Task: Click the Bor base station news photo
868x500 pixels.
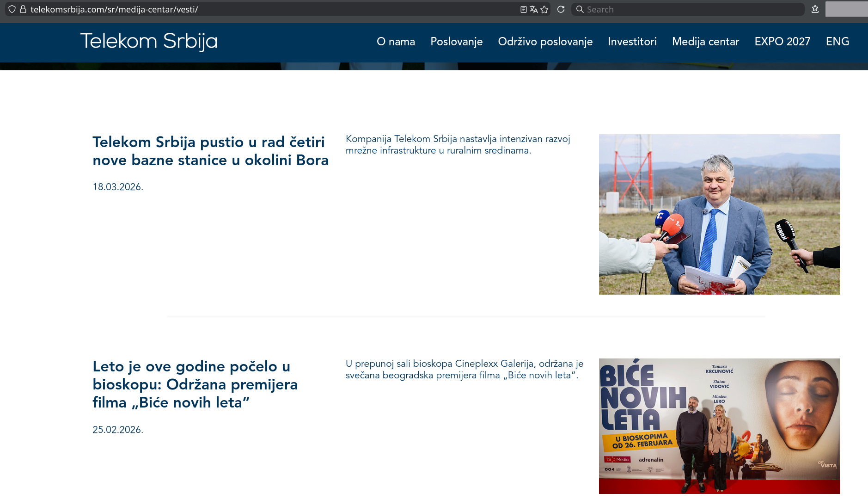Action: 719,214
